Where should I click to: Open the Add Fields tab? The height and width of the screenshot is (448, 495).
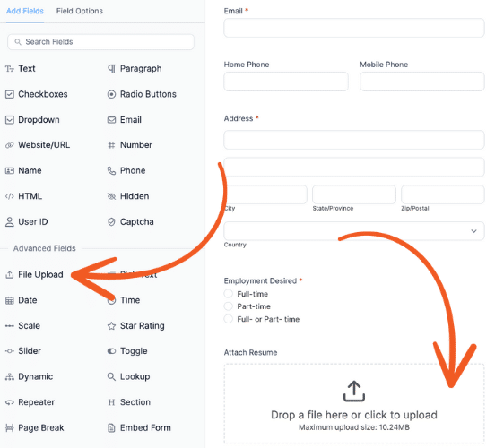tap(25, 11)
